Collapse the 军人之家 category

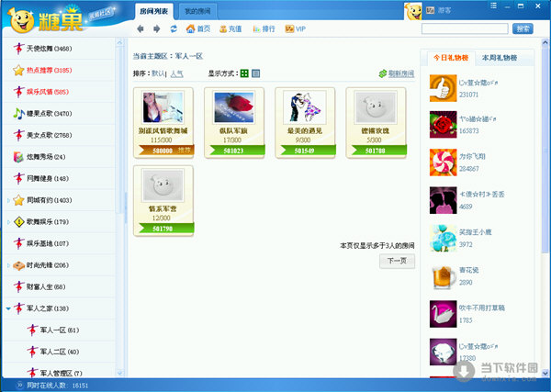(x=8, y=309)
